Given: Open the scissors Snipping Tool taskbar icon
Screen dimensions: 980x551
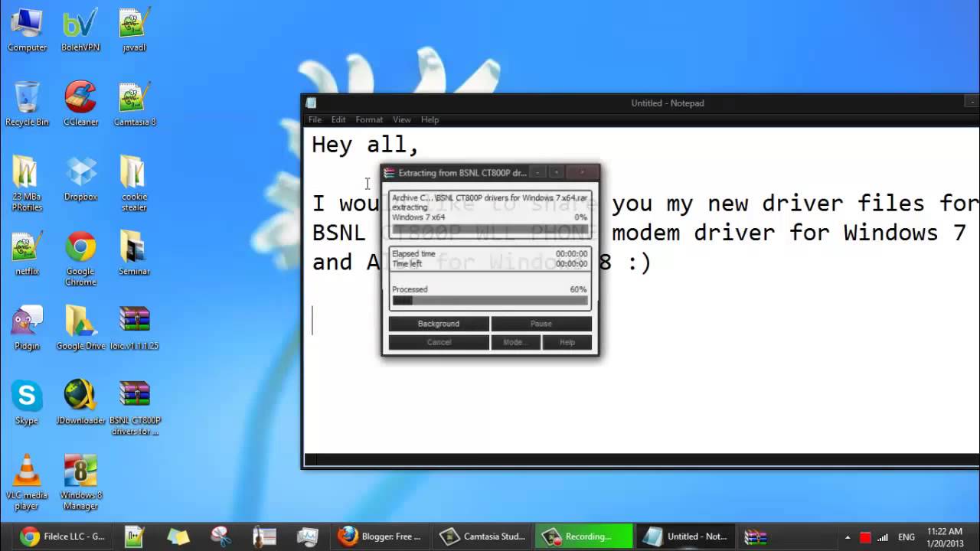Looking at the screenshot, I should [x=220, y=536].
